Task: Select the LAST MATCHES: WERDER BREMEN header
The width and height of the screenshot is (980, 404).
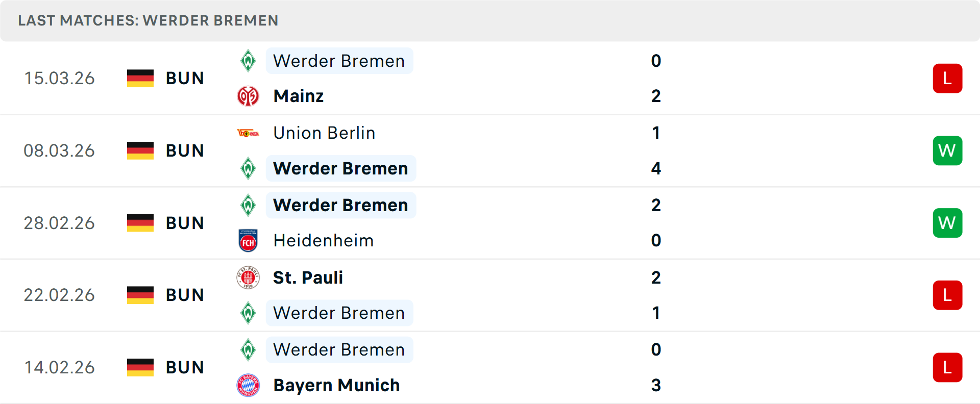Action: (148, 20)
